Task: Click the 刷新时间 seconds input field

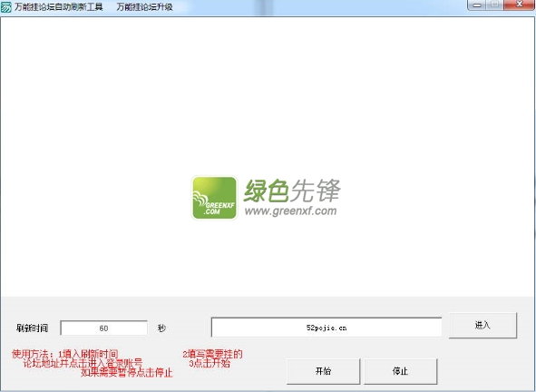Action: pyautogui.click(x=104, y=328)
